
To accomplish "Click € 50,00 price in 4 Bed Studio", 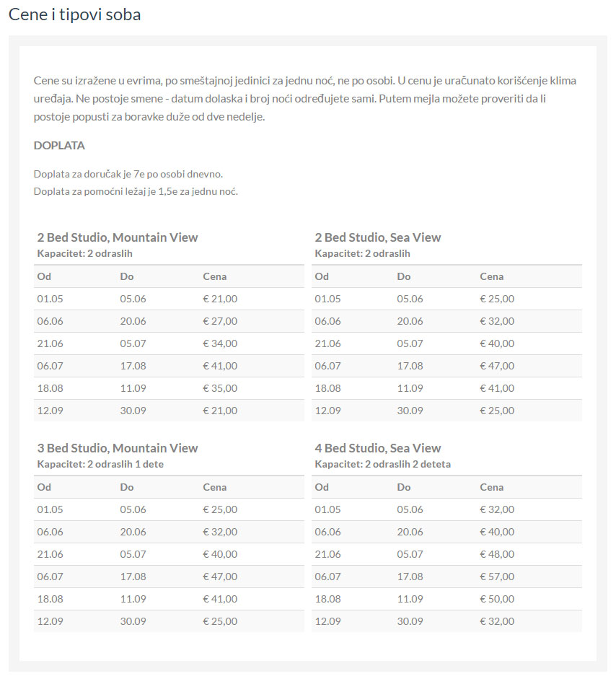I will [x=497, y=599].
